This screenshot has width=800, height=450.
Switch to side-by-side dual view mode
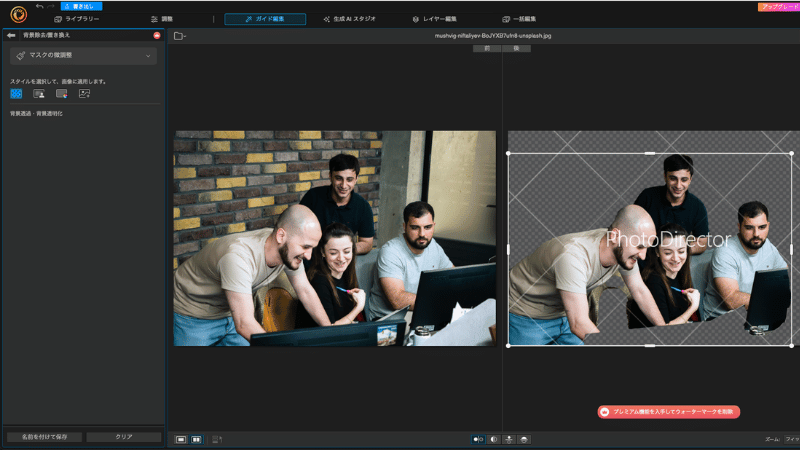point(196,439)
